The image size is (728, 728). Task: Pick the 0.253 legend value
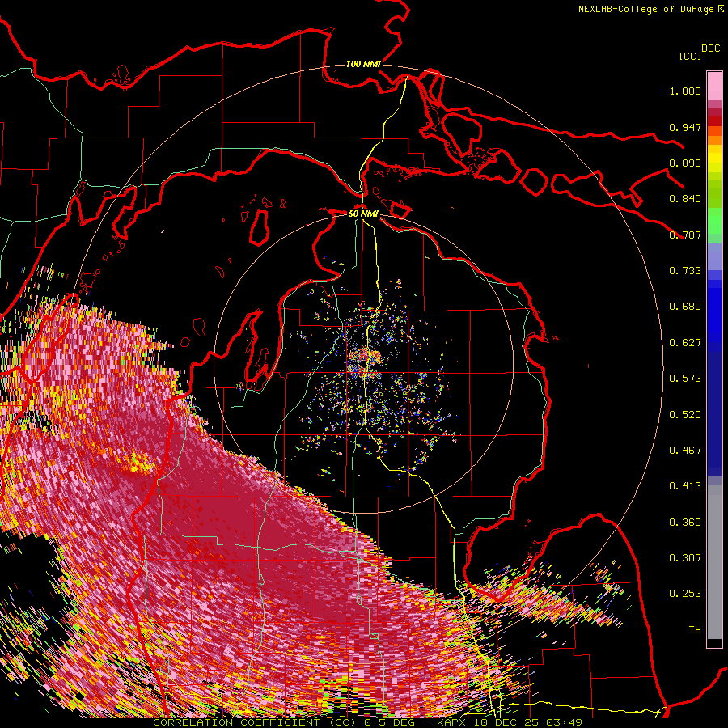pyautogui.click(x=685, y=594)
